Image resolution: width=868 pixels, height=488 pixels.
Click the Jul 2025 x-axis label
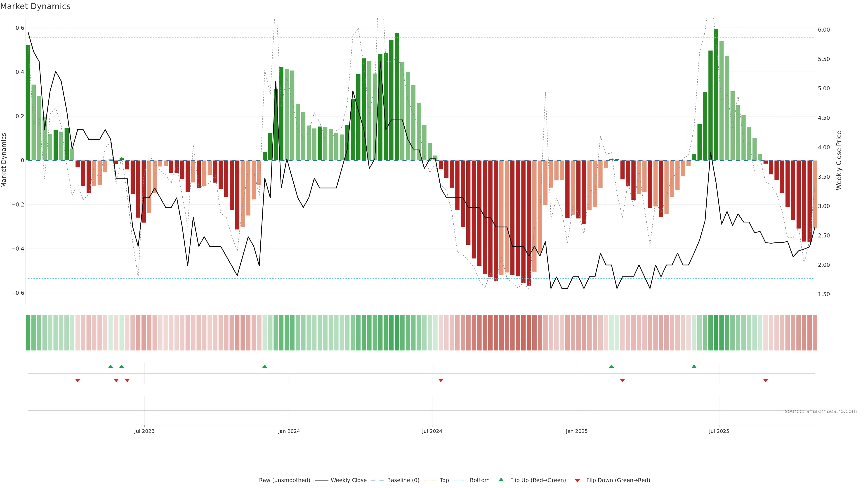[x=719, y=431]
